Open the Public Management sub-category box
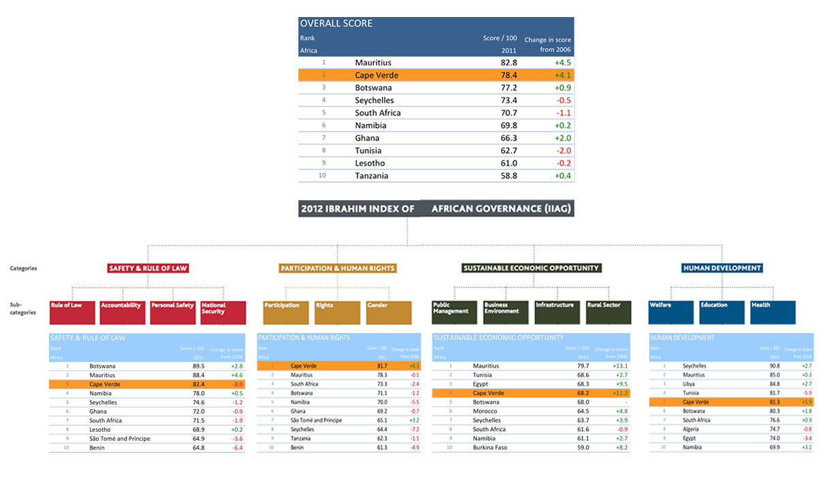The height and width of the screenshot is (504, 823). coord(455,312)
